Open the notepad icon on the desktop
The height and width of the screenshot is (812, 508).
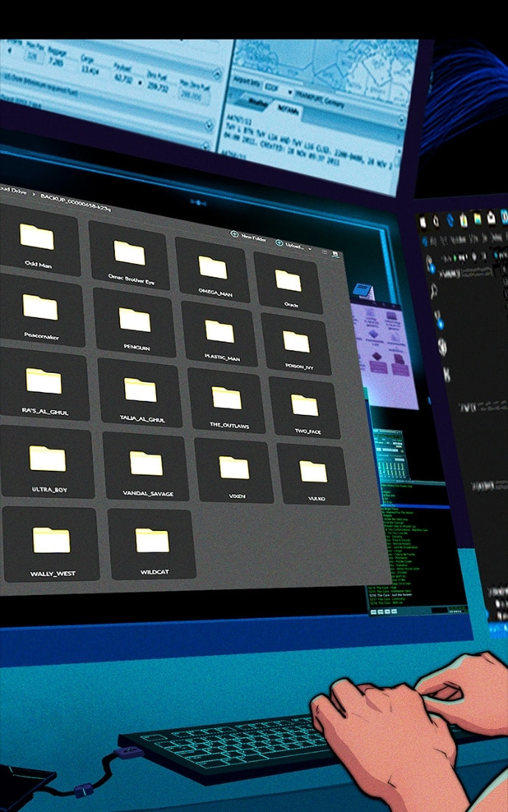tap(364, 291)
